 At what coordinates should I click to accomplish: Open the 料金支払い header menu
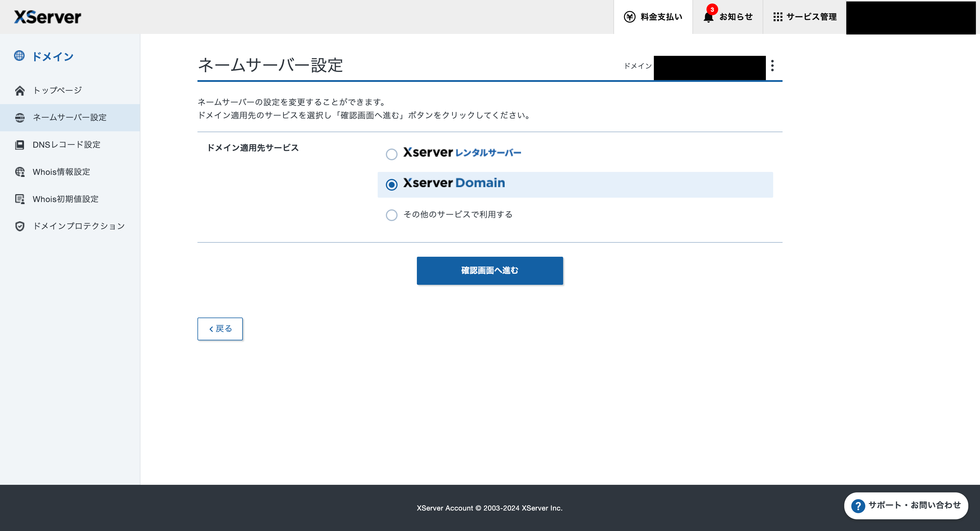click(x=653, y=17)
